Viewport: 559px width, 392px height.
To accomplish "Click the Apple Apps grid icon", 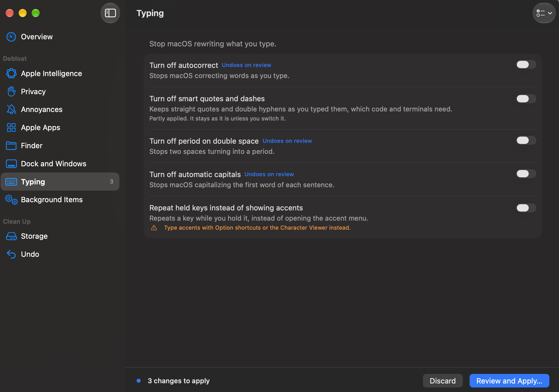I will (x=11, y=128).
